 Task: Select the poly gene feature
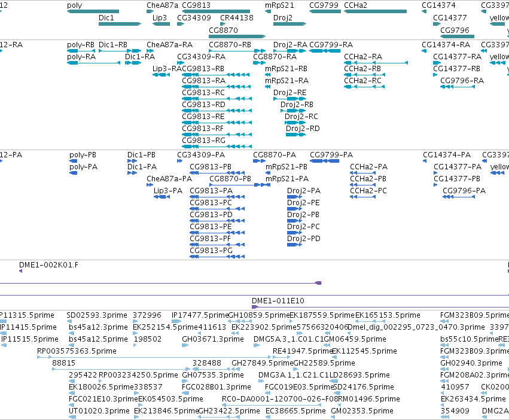coord(93,11)
